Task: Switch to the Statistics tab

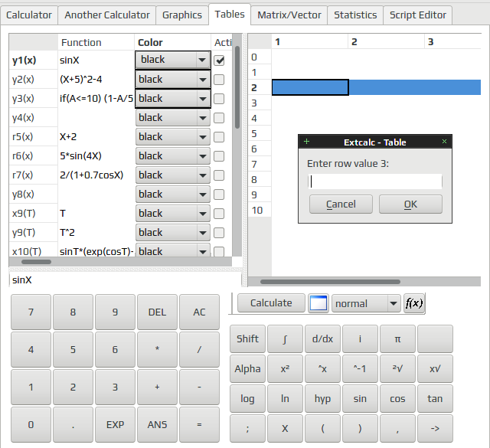Action: (355, 15)
